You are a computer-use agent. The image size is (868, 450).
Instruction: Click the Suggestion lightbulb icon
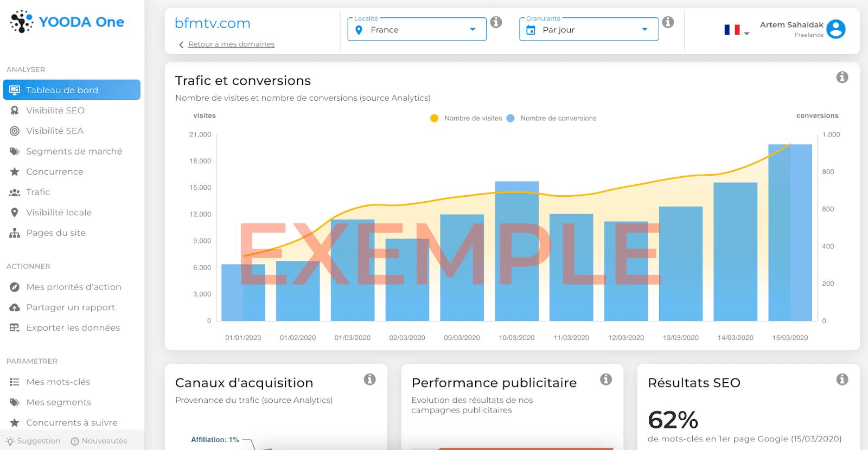10,441
